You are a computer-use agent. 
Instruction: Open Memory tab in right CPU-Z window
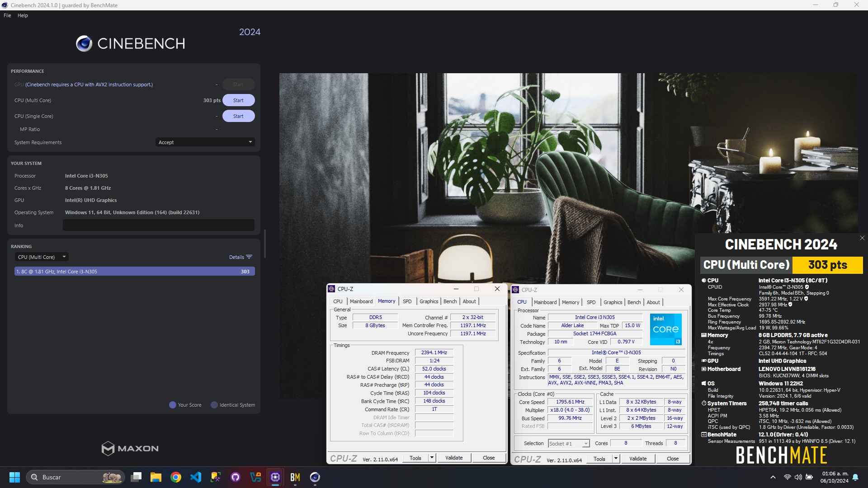point(571,302)
